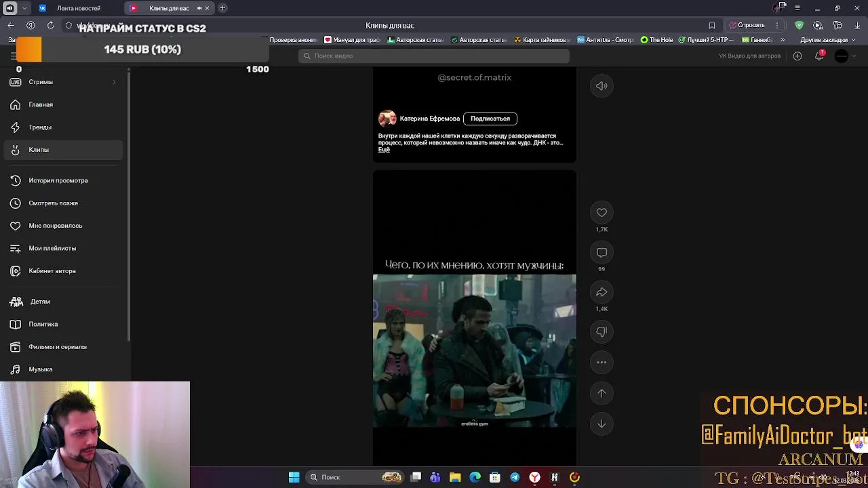Mute the Клипы для вас tab audio
Screen dimensions: 868x488
pos(199,8)
